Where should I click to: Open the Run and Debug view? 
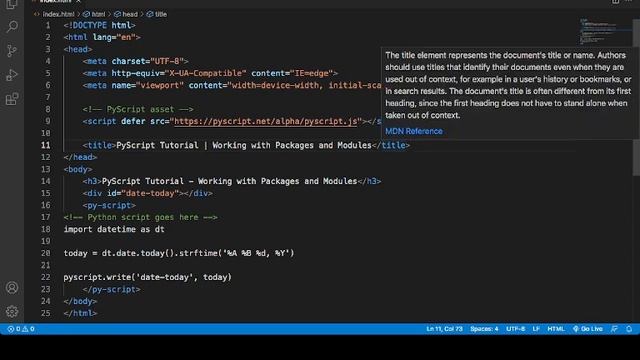tap(12, 75)
